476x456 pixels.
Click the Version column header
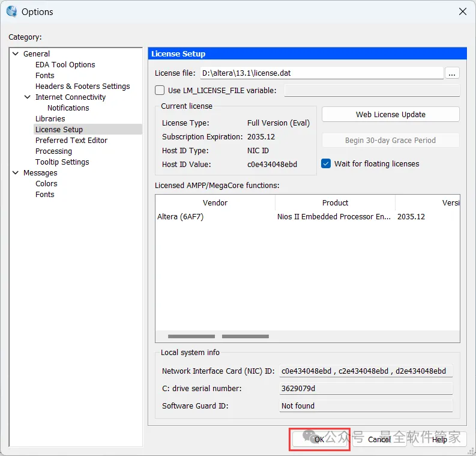coord(427,202)
